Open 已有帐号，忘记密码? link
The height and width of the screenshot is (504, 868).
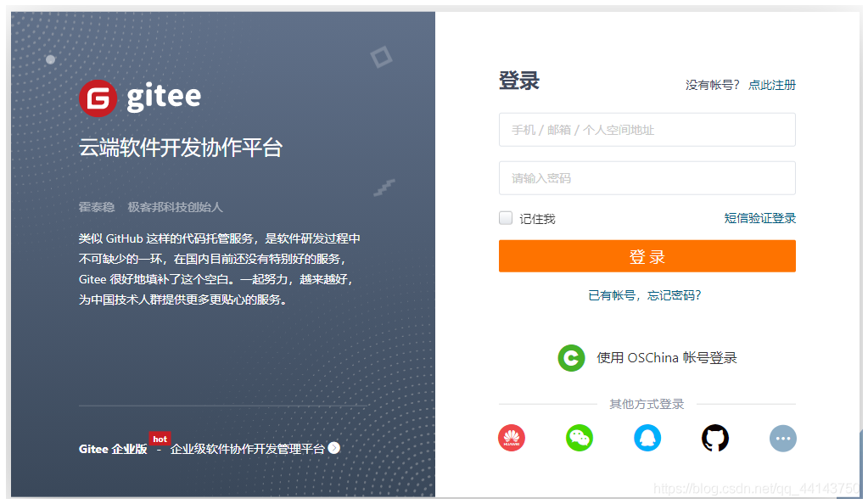pos(644,295)
